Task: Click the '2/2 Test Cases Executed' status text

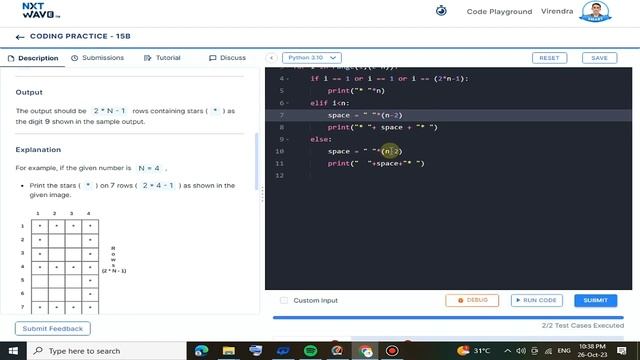Action: [582, 326]
